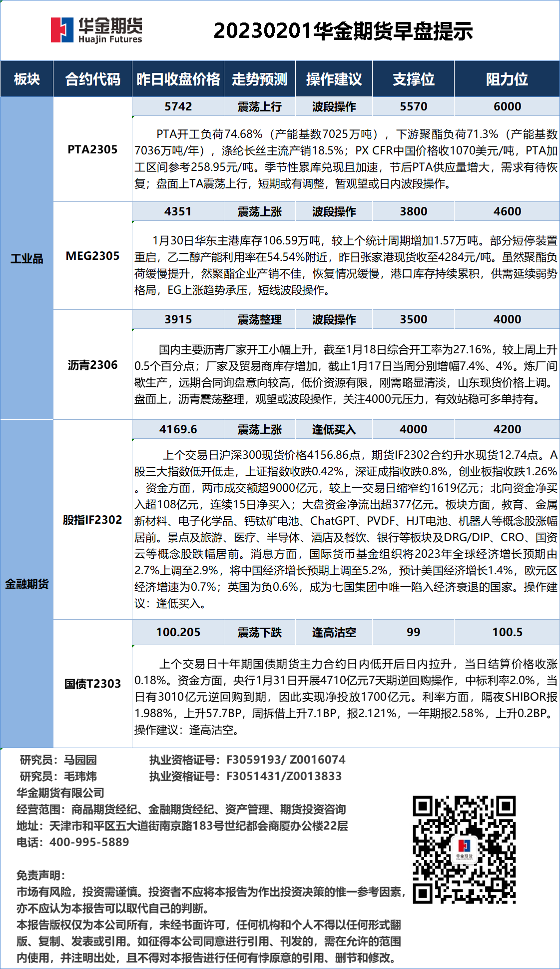The image size is (560, 969).
Task: Click the "操作建议" column header
Action: tap(334, 79)
